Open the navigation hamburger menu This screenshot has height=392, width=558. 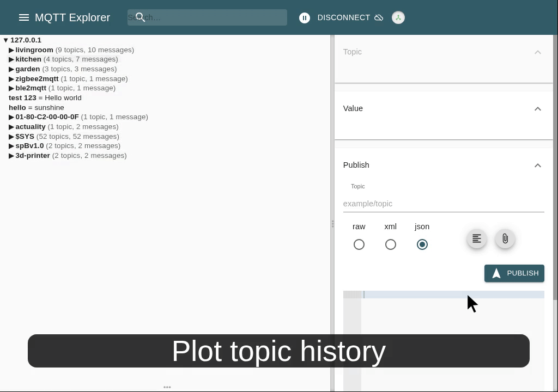pyautogui.click(x=24, y=17)
